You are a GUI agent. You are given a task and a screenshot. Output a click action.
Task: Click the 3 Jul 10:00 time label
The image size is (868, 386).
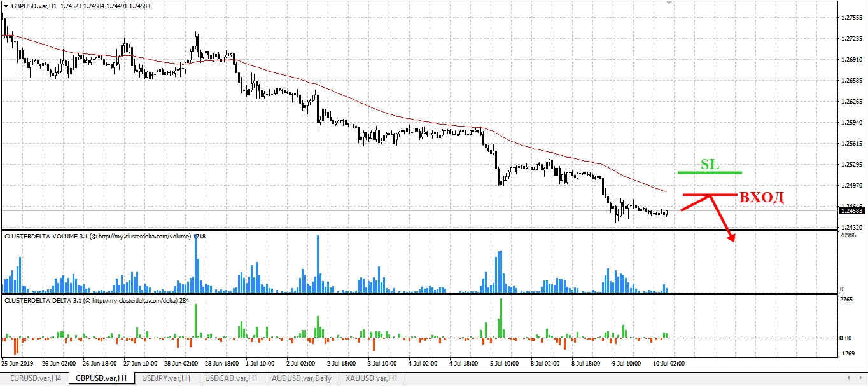pyautogui.click(x=382, y=364)
